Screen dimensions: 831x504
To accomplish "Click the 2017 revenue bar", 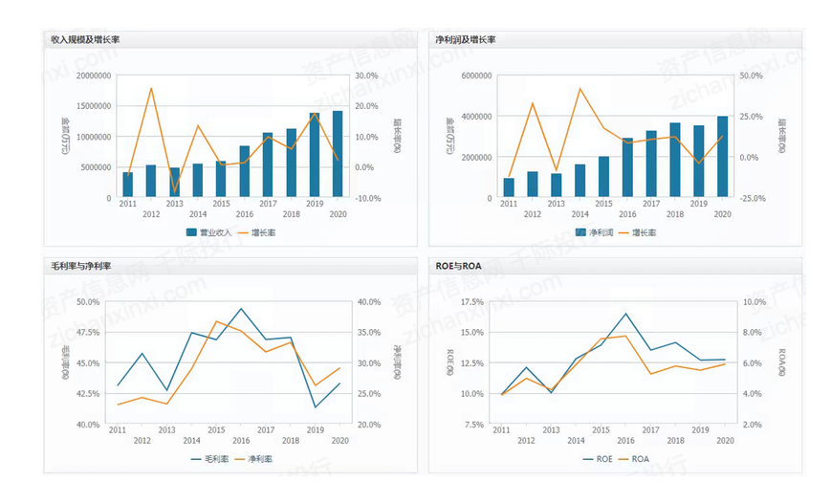I will coord(268,165).
